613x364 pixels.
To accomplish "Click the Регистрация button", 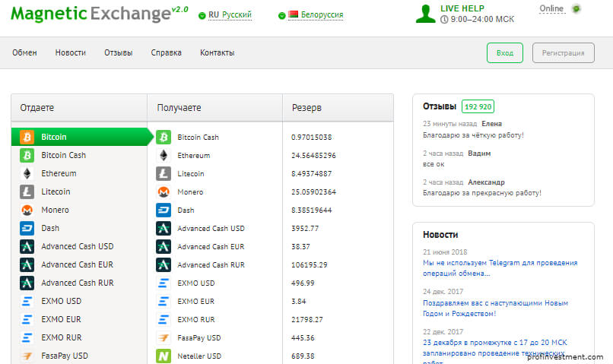I will pos(563,52).
